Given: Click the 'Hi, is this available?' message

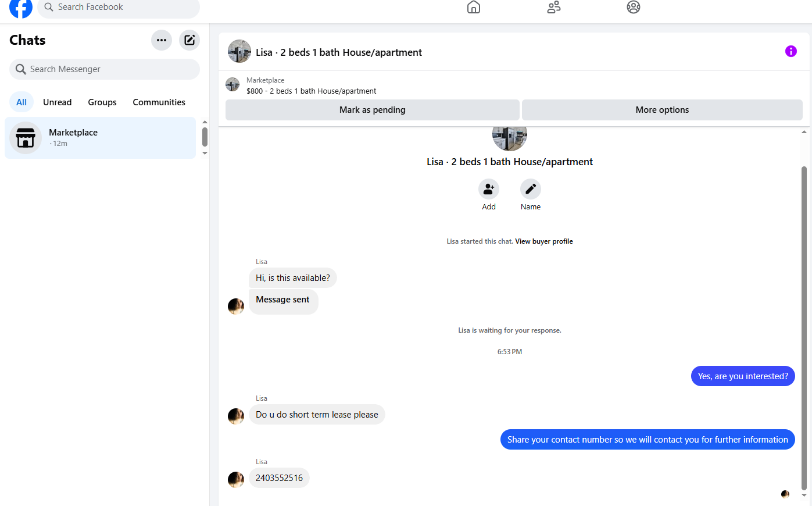Looking at the screenshot, I should (x=293, y=278).
